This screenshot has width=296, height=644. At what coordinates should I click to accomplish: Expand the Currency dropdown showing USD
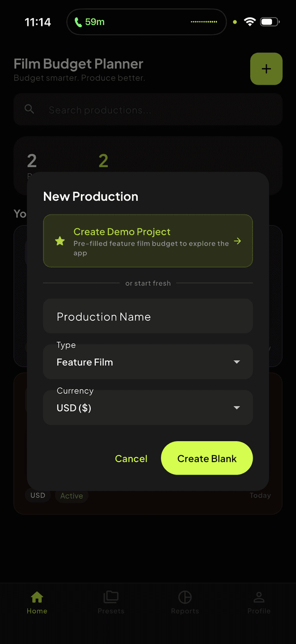148,407
